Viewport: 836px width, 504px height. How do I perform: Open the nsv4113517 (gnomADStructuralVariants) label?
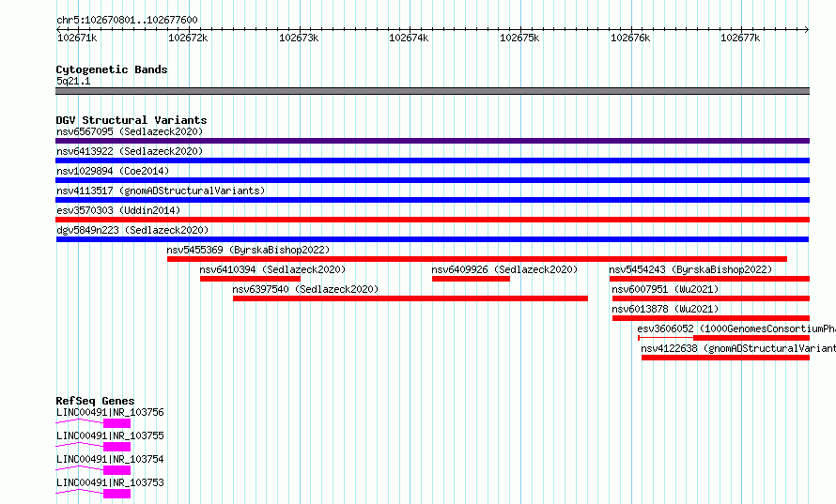coord(161,191)
